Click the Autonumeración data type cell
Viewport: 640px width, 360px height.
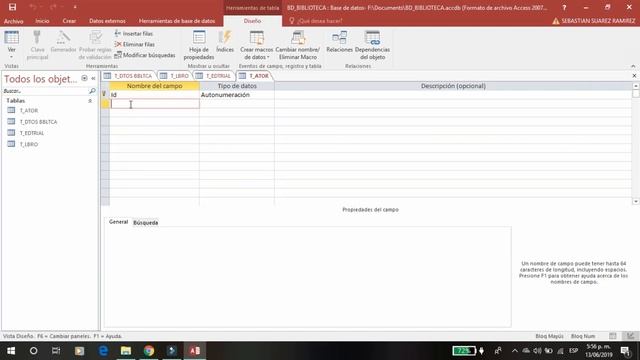237,95
